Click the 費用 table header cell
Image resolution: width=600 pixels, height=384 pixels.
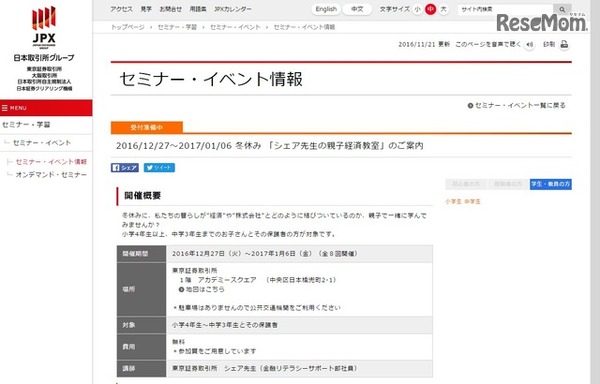[x=142, y=347]
